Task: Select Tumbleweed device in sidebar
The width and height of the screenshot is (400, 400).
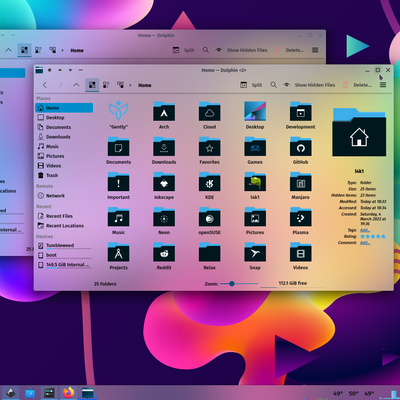Action: (x=64, y=246)
